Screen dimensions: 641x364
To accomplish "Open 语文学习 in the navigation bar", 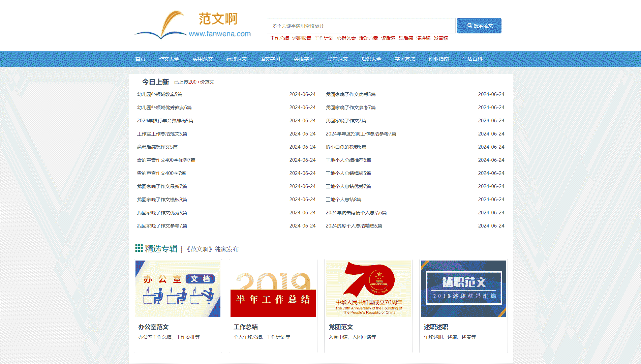I will 270,59.
